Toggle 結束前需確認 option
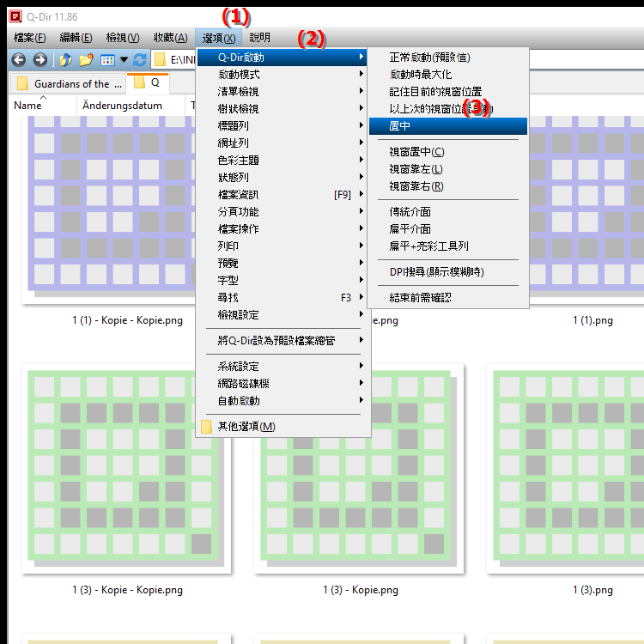 point(421,297)
